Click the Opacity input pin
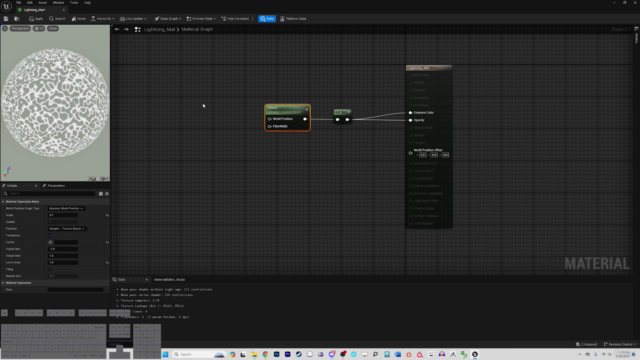The height and width of the screenshot is (360, 640). tap(410, 120)
